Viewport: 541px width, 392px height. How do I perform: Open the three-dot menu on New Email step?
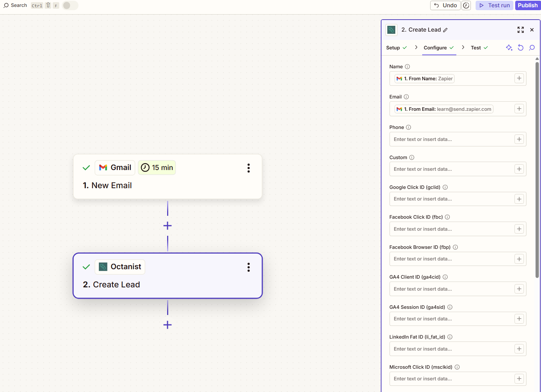tap(249, 168)
